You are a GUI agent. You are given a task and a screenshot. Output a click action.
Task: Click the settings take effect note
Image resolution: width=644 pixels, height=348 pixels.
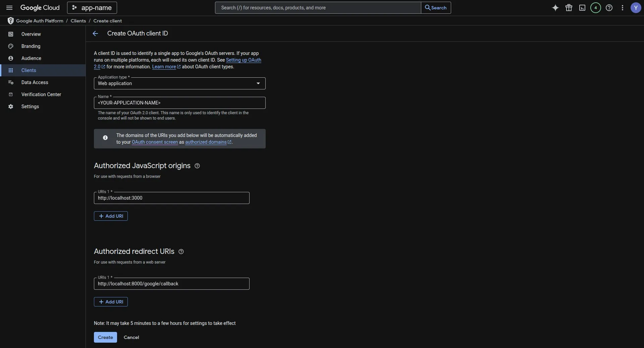pos(165,323)
